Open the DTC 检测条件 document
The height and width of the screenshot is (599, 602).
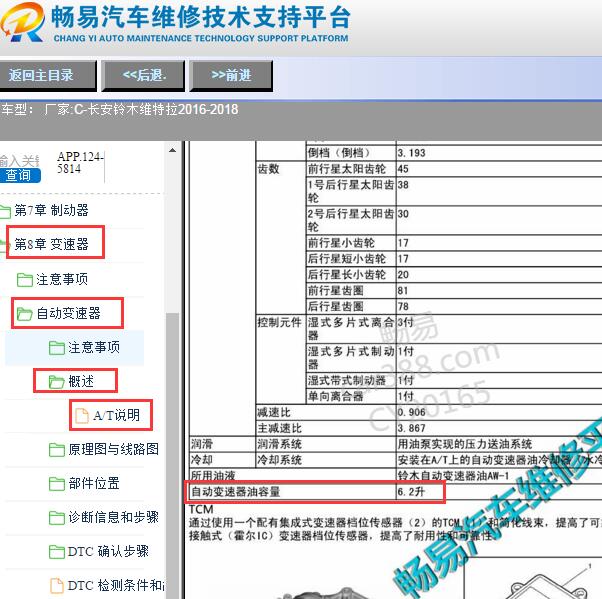116,585
